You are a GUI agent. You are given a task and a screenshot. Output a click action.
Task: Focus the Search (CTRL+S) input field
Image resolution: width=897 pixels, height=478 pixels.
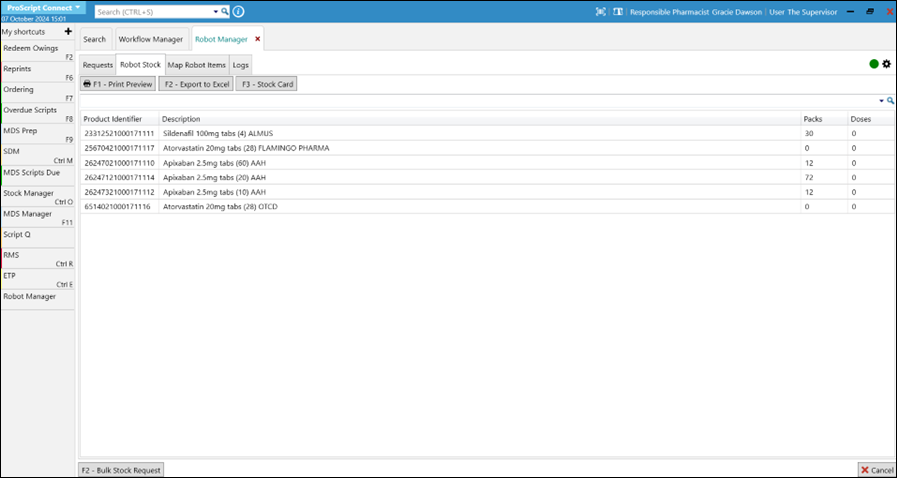[x=153, y=11]
